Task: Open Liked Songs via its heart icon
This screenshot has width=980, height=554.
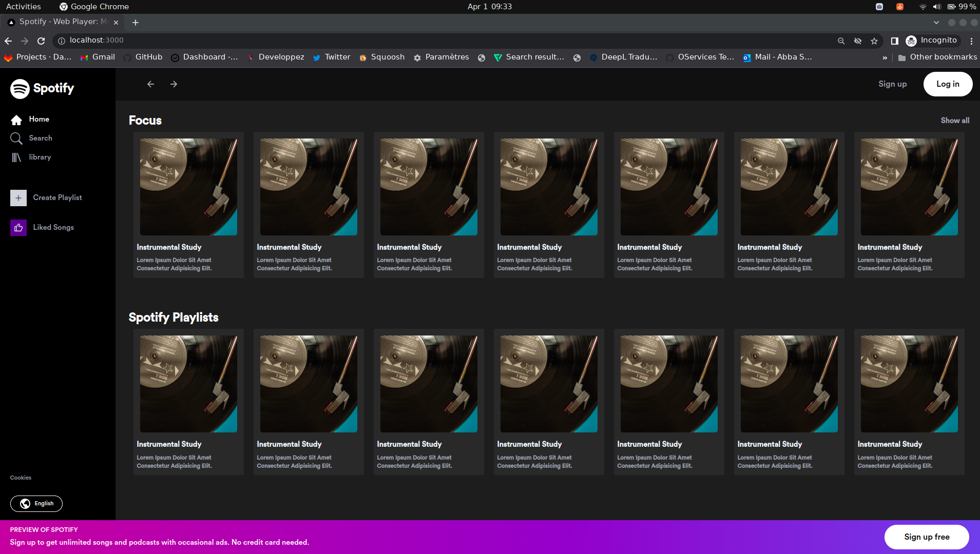Action: [18, 227]
